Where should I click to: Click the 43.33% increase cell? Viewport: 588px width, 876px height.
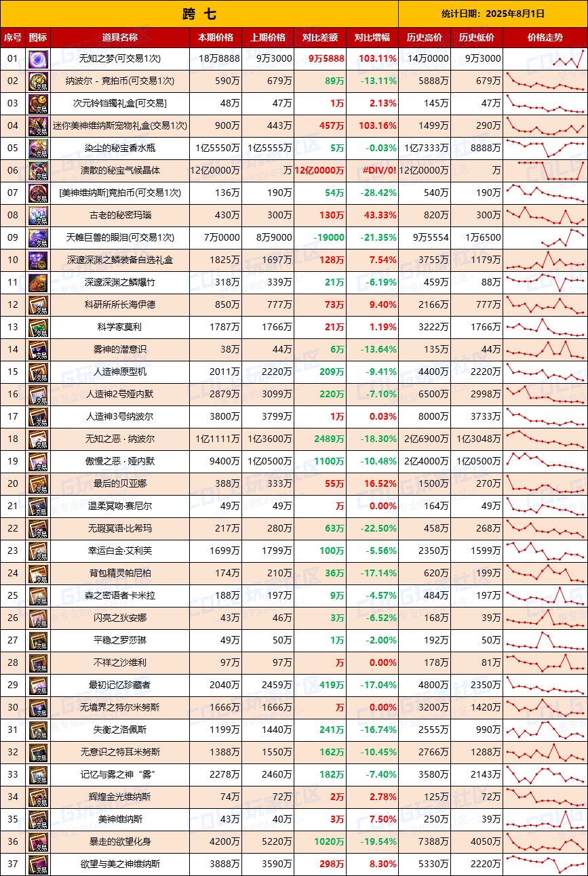372,216
